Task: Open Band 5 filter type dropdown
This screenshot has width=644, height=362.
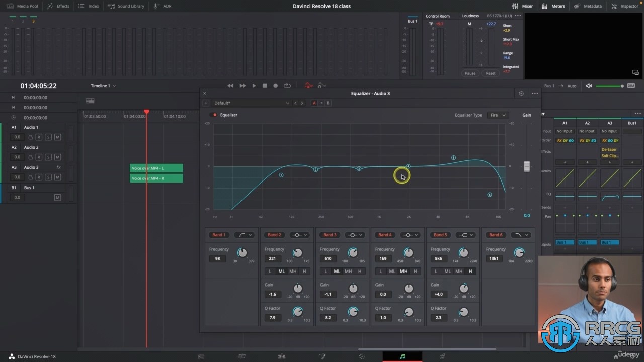Action: click(x=465, y=235)
